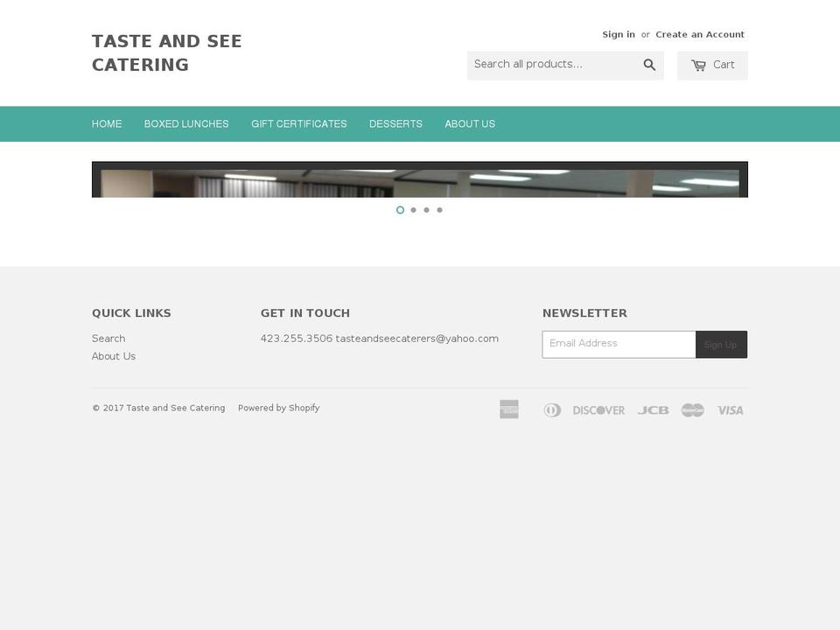
Task: Select the third slideshow dot
Action: click(426, 210)
